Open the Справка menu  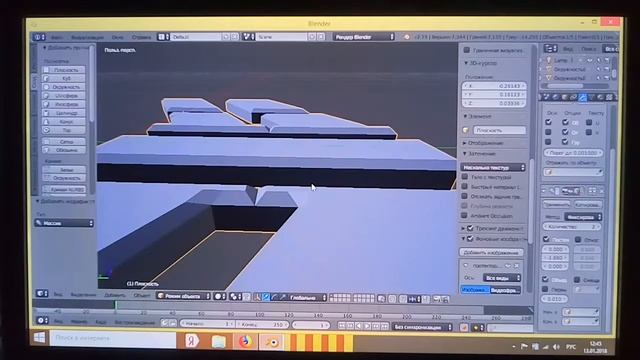click(141, 38)
